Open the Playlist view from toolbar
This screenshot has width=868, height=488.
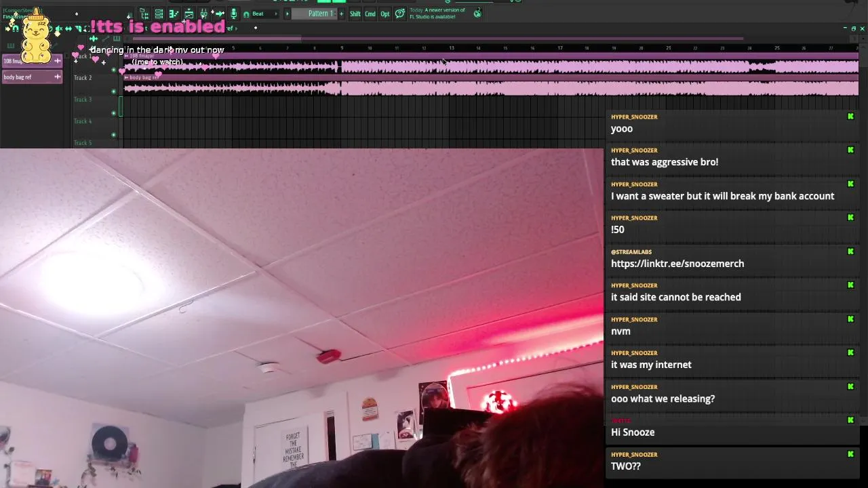pos(189,14)
